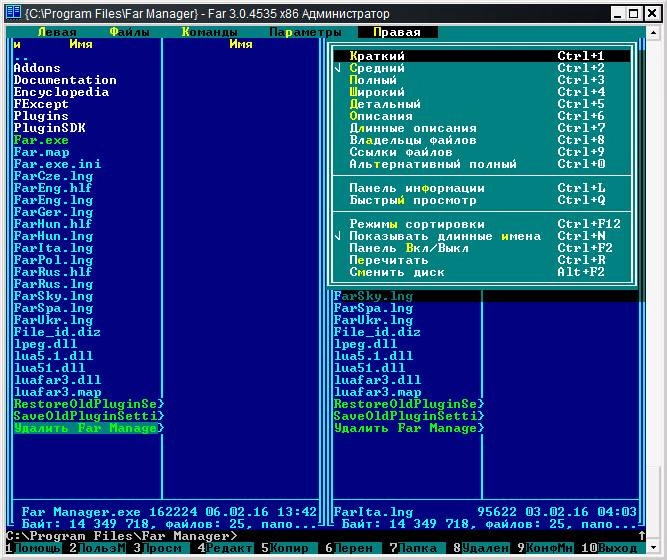Viewport: 667px width, 560px height.
Task: Select the FExcept folder
Action: (x=41, y=104)
